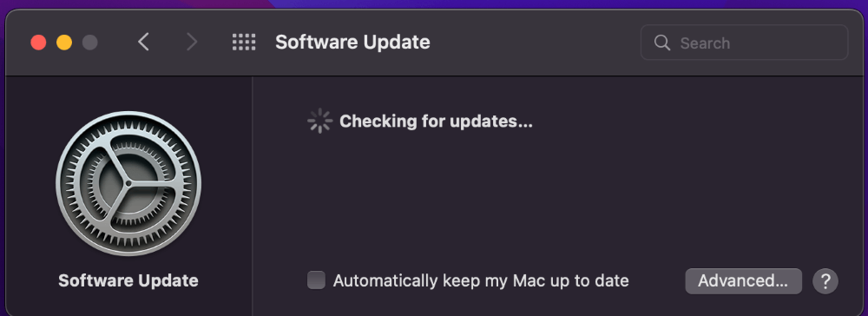
Task: Click the gray disabled zoom window button
Action: pos(89,43)
